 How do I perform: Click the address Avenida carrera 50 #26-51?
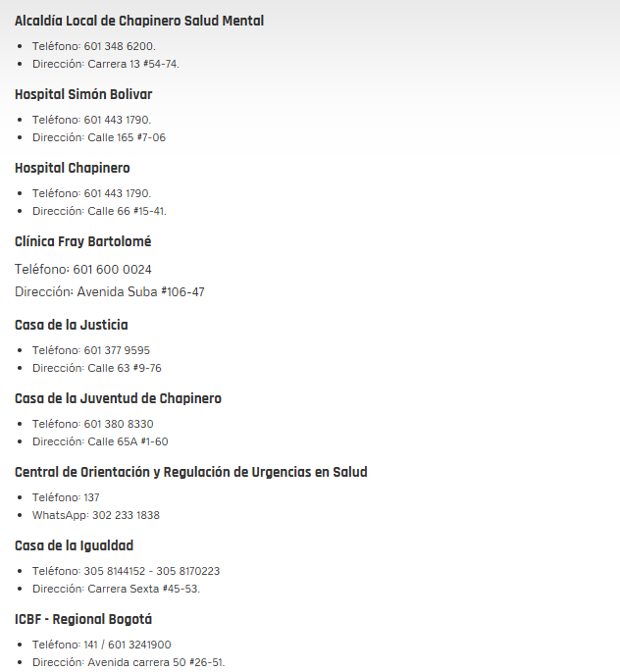click(156, 662)
